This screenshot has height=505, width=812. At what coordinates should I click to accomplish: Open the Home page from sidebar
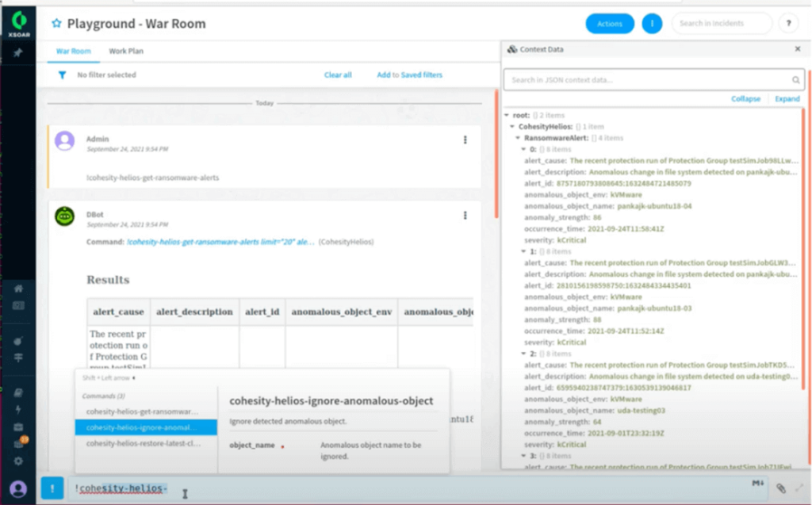[x=18, y=289]
